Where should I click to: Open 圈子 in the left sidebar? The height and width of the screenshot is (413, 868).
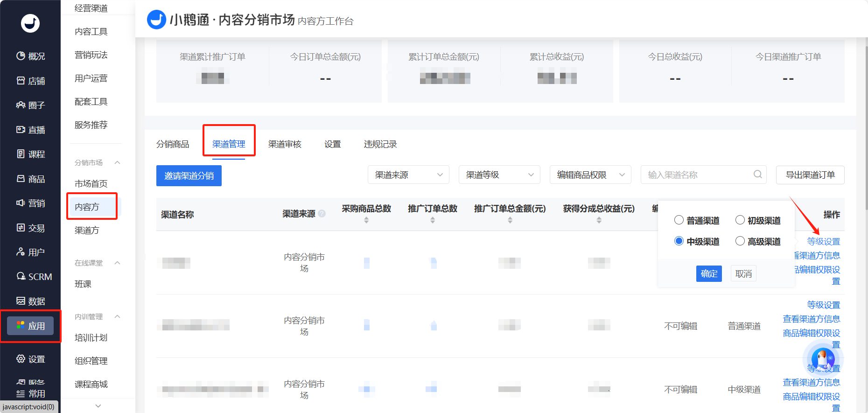pos(30,105)
